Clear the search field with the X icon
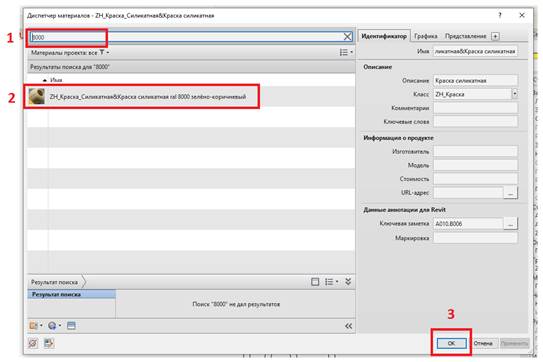Image resolution: width=543 pixels, height=362 pixels. (x=347, y=37)
